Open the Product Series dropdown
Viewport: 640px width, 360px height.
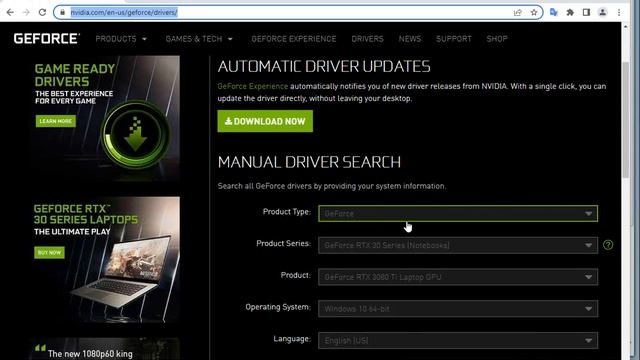(458, 245)
